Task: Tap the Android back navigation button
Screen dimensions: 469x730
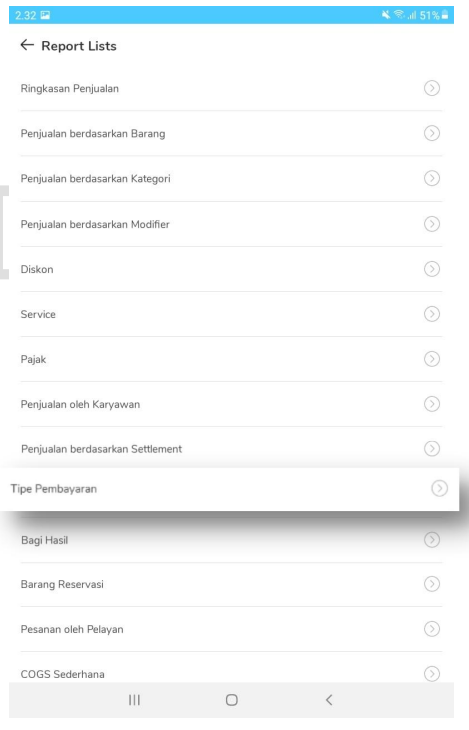Action: point(329,700)
